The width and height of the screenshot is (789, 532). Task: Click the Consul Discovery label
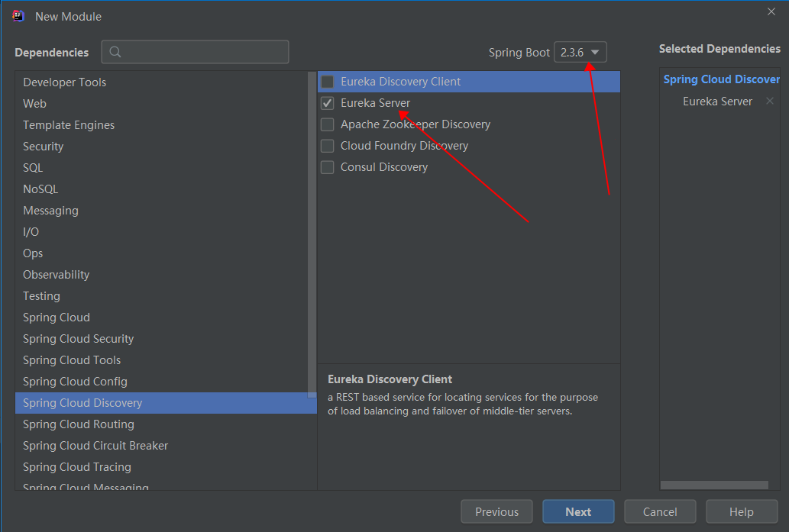click(x=384, y=167)
